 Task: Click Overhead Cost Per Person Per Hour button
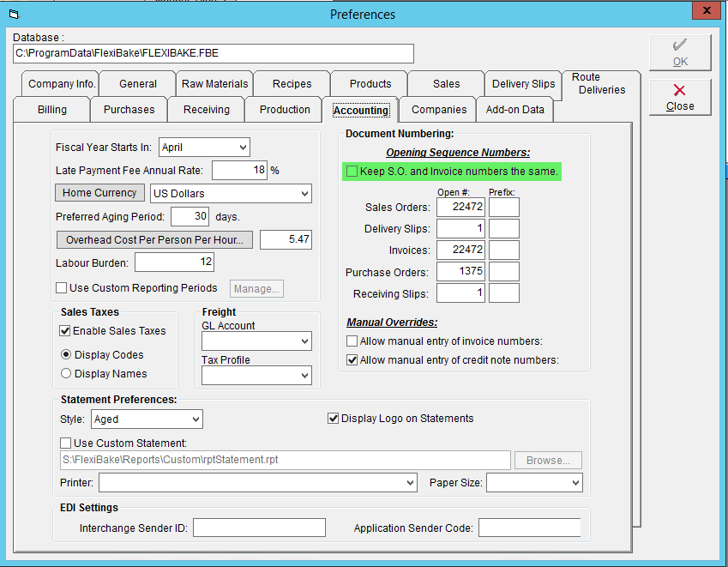click(x=154, y=239)
